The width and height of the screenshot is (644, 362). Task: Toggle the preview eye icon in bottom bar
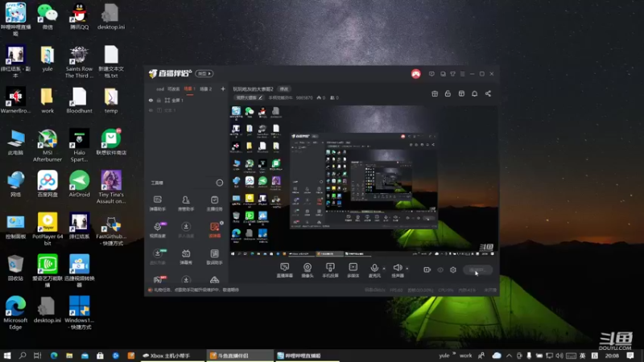pyautogui.click(x=440, y=269)
